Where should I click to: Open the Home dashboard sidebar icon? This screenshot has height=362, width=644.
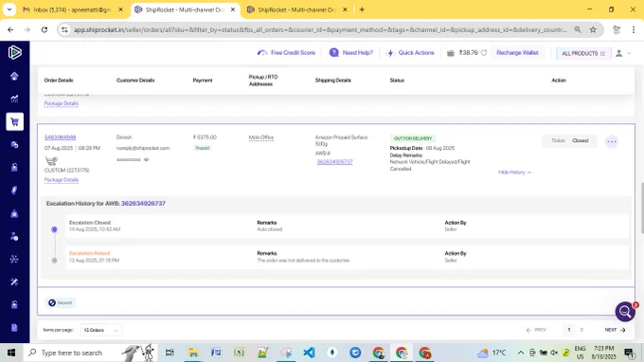click(x=14, y=77)
